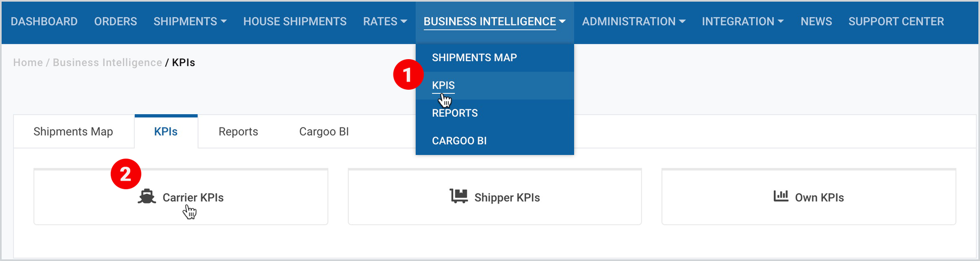
Task: Open the Integration dropdown menu
Action: click(743, 21)
